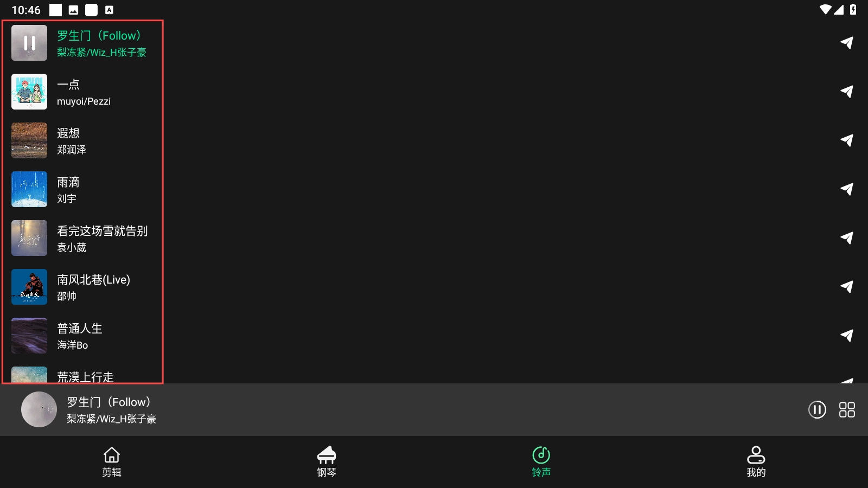Tap the send icon for 看完这场雪就告别

847,237
